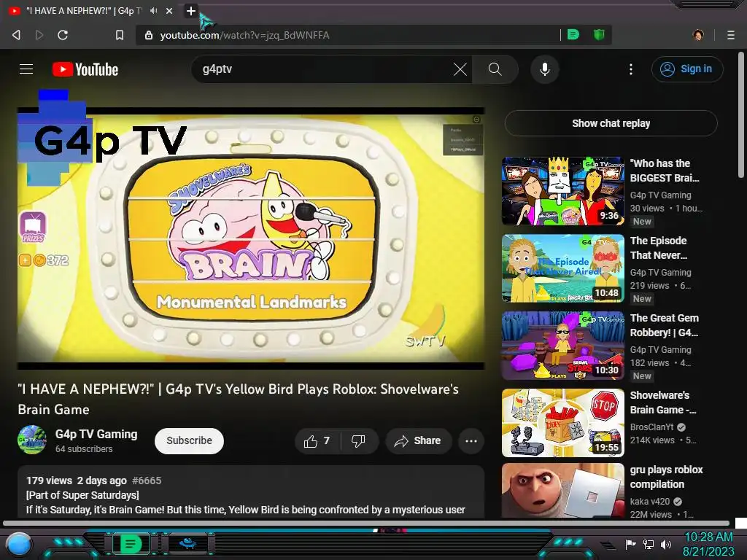The width and height of the screenshot is (747, 560).
Task: Open a new browser tab
Action: (x=190, y=10)
